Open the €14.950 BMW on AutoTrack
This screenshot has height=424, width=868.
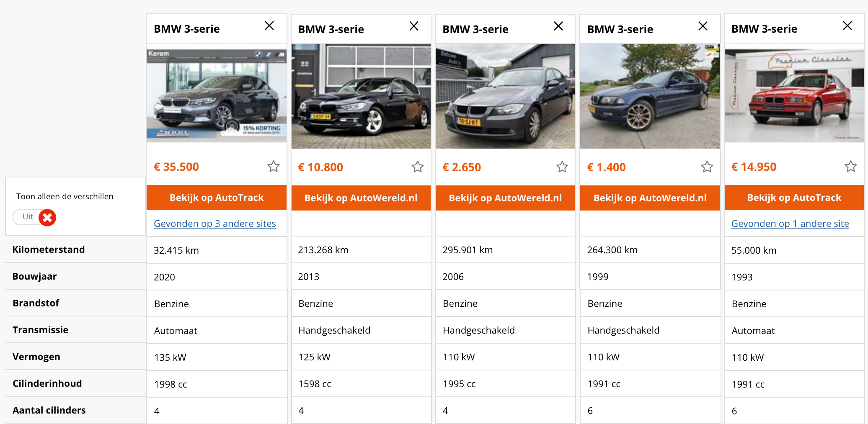[794, 198]
